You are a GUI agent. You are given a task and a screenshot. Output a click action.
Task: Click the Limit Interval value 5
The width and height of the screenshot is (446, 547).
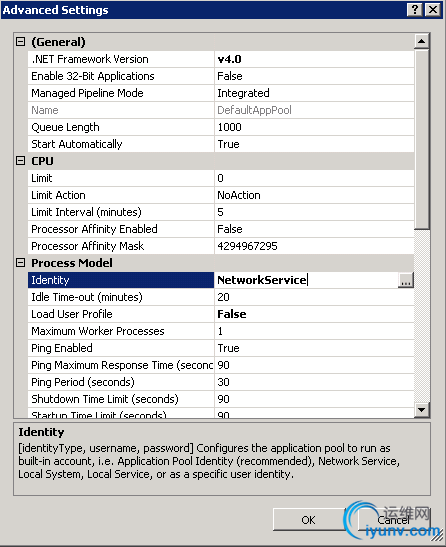click(x=220, y=212)
